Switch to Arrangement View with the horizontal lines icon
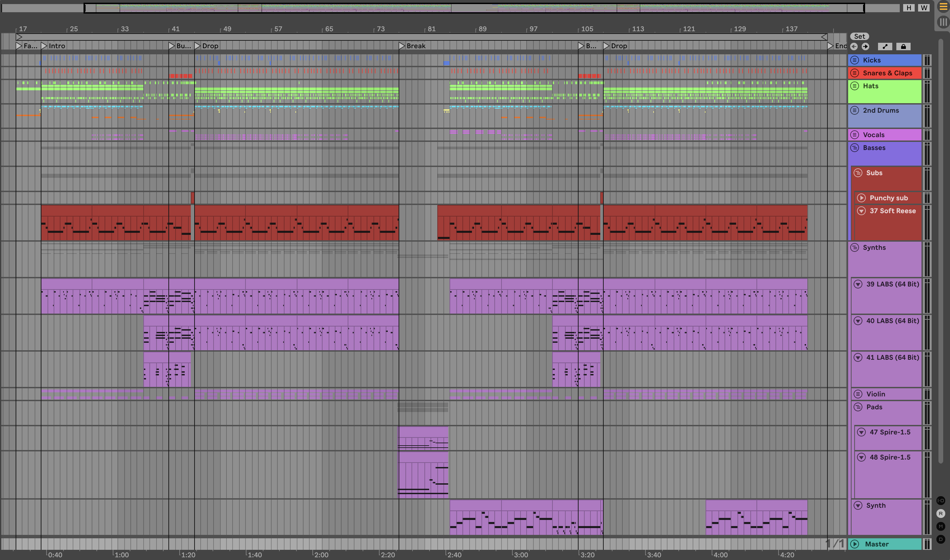950x560 pixels. point(943,7)
